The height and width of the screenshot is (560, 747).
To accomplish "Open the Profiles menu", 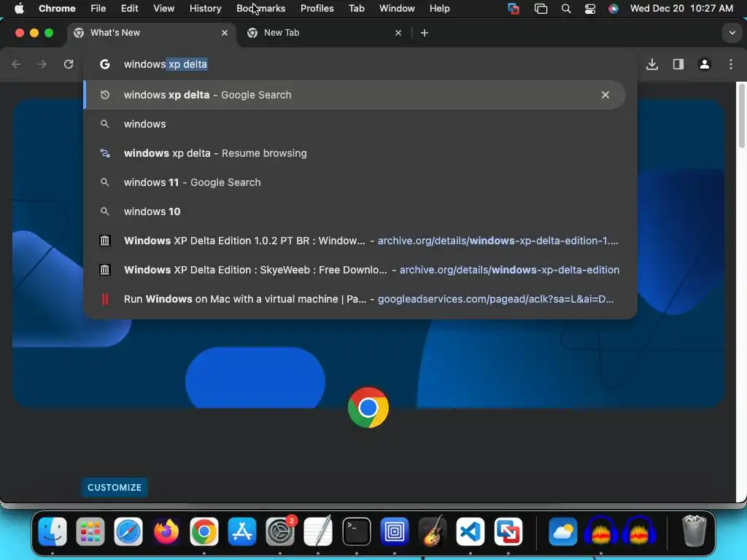I will (x=317, y=9).
